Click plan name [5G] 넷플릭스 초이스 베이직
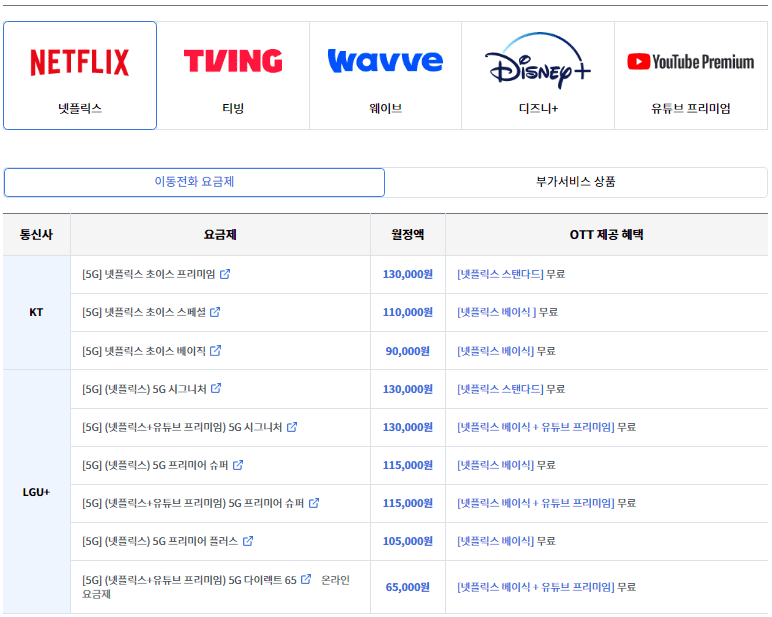Viewport: 772px width, 617px height. (x=144, y=351)
